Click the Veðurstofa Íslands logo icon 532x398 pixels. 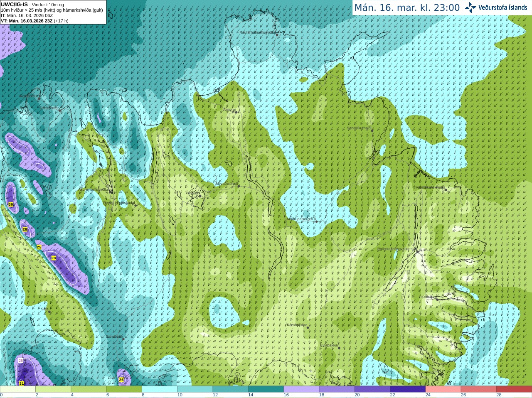[x=470, y=7]
